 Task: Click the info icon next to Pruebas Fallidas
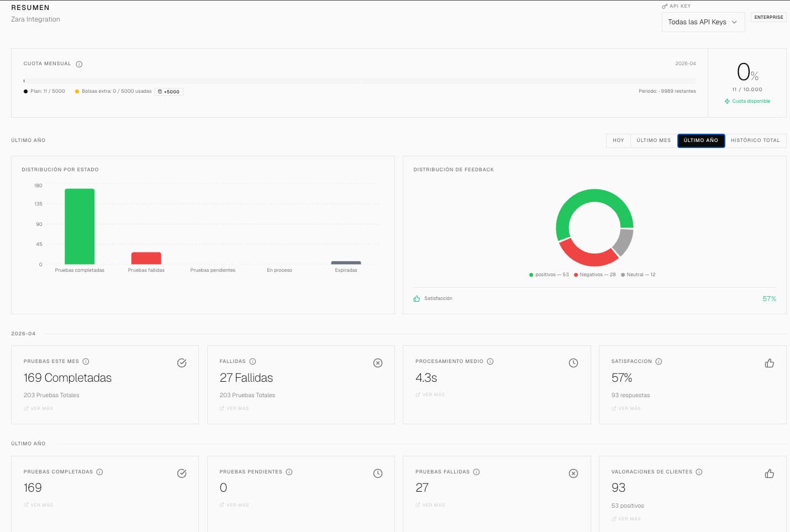(x=476, y=472)
